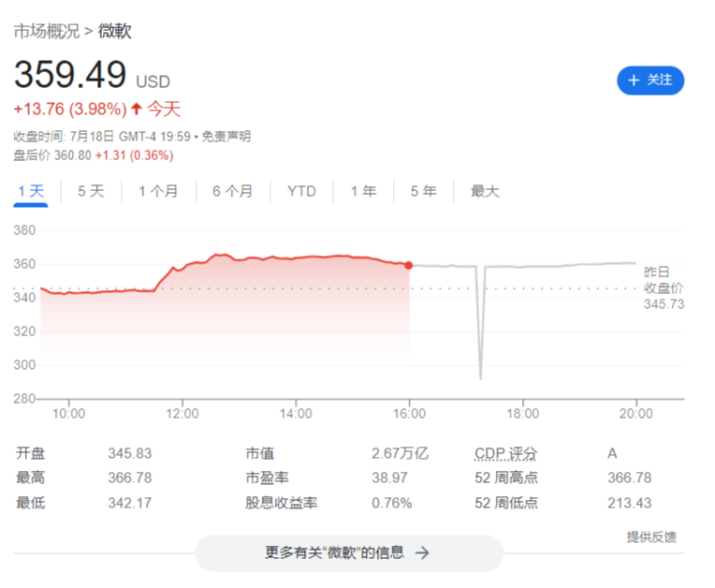Show the 5 年 chart range
Image resolution: width=715 pixels, height=588 pixels.
423,191
